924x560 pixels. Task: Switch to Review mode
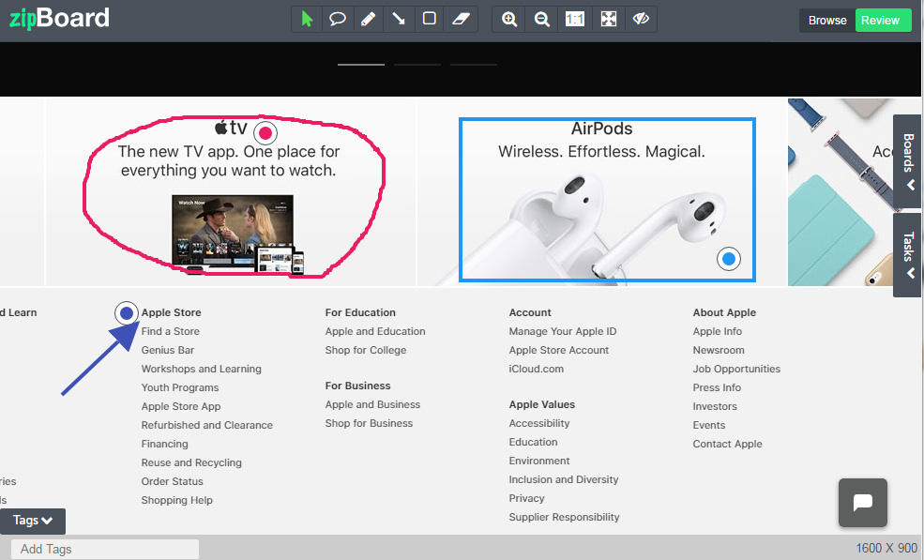(x=882, y=20)
